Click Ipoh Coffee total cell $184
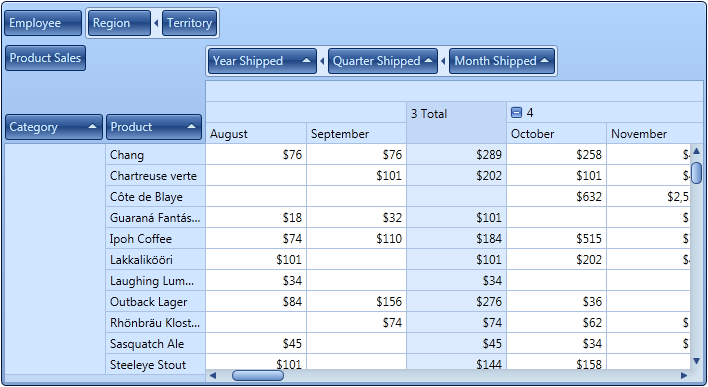This screenshot has height=387, width=708. 456,239
